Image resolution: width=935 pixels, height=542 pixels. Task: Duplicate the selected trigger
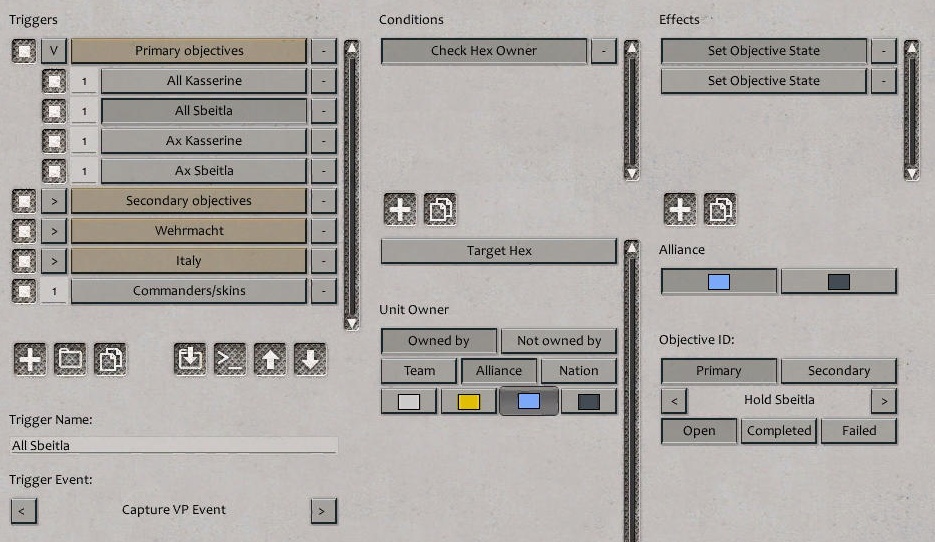click(x=110, y=359)
